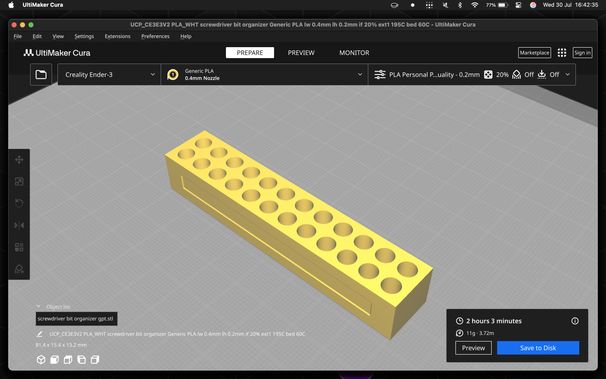Select the Mirror tool in sidebar
This screenshot has width=606, height=379.
point(19,225)
